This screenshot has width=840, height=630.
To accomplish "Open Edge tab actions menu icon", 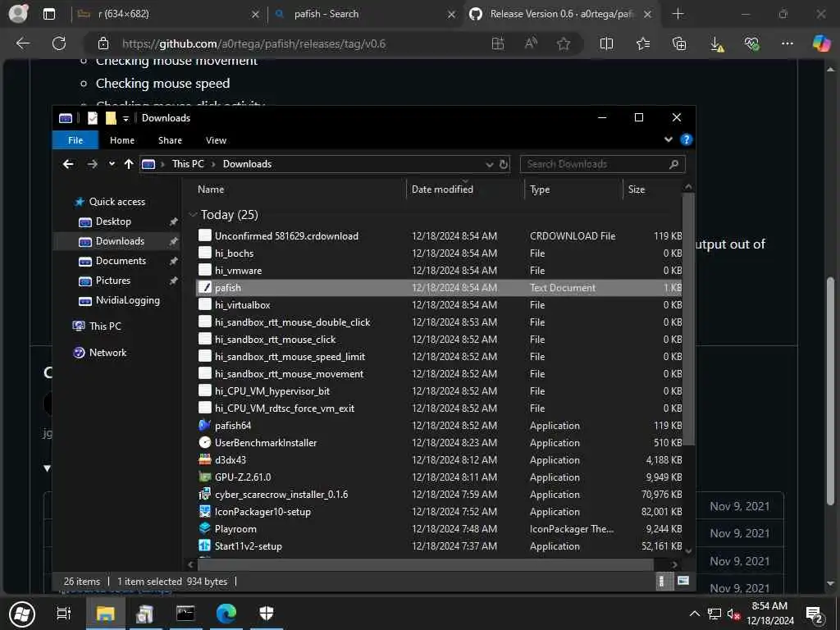I will [x=48, y=14].
